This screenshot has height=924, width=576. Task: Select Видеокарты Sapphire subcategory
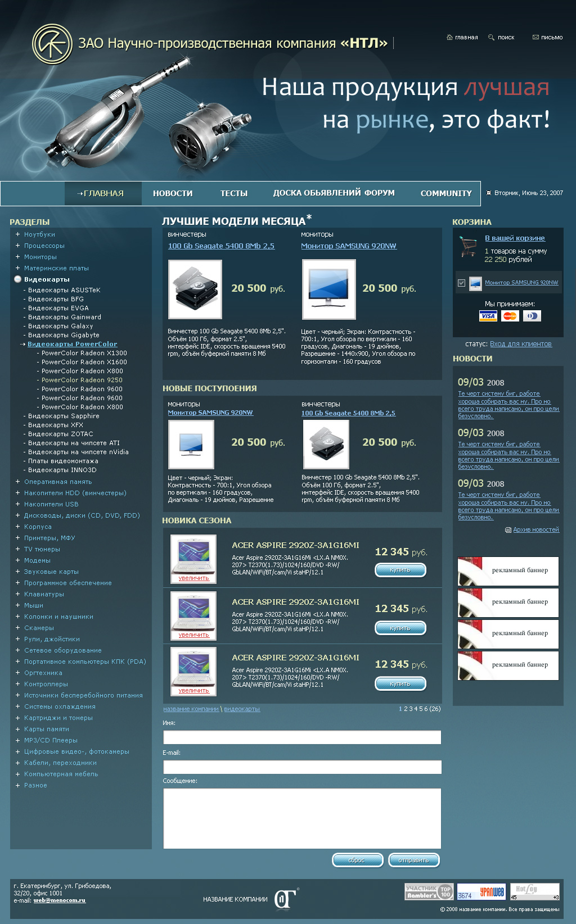tap(64, 416)
